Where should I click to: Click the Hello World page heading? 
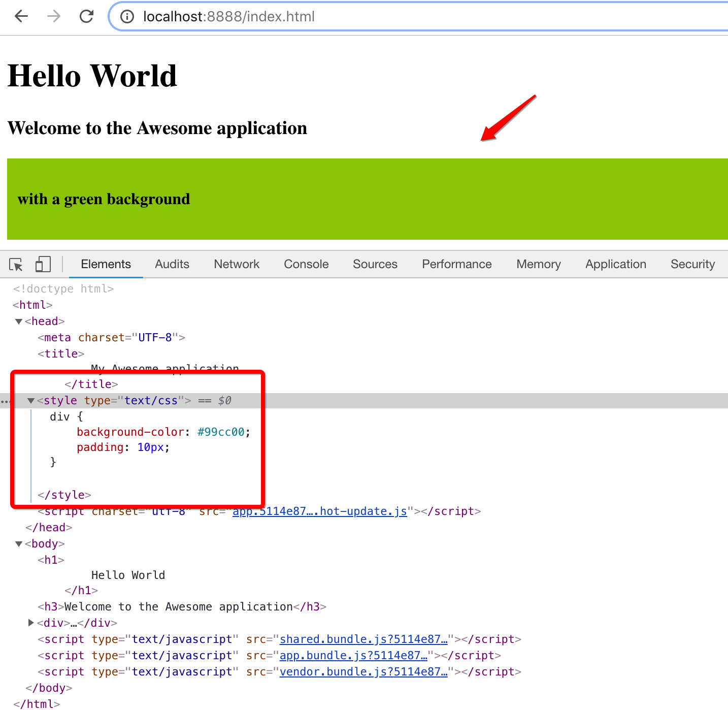92,76
